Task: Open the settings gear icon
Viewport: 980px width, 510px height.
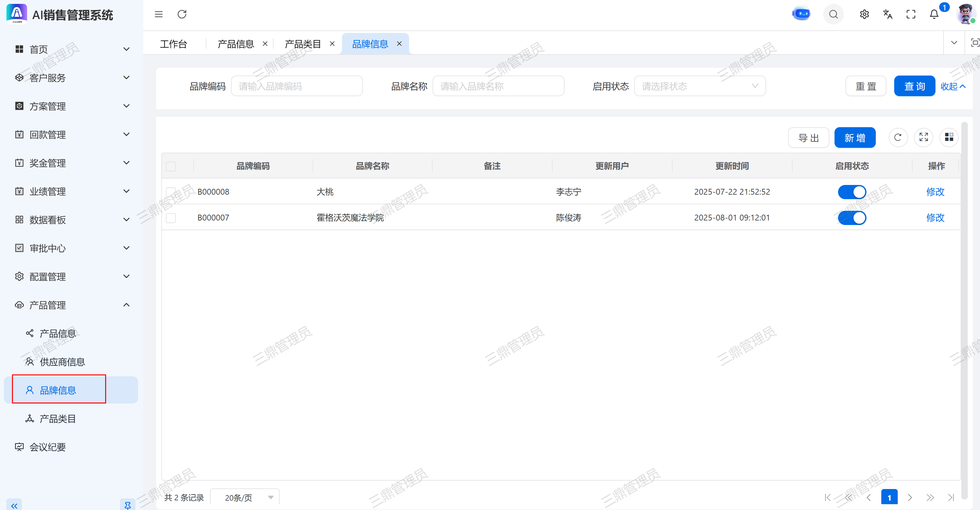Action: coord(864,14)
